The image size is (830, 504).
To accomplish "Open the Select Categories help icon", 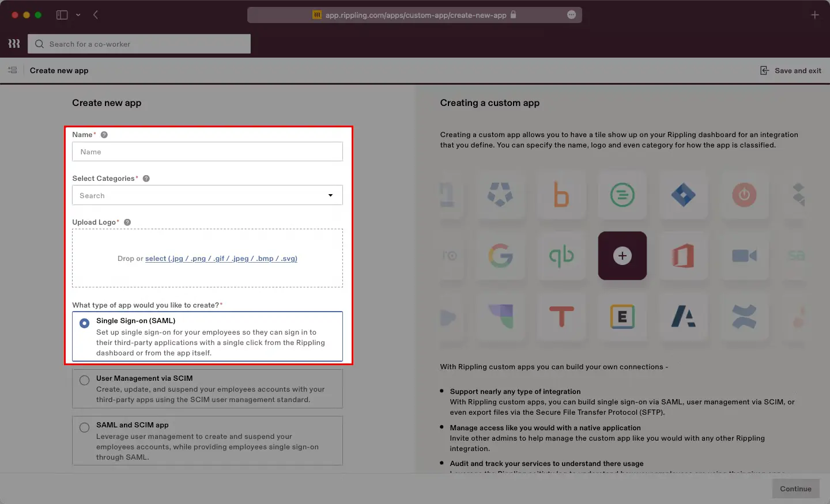I will tap(146, 179).
